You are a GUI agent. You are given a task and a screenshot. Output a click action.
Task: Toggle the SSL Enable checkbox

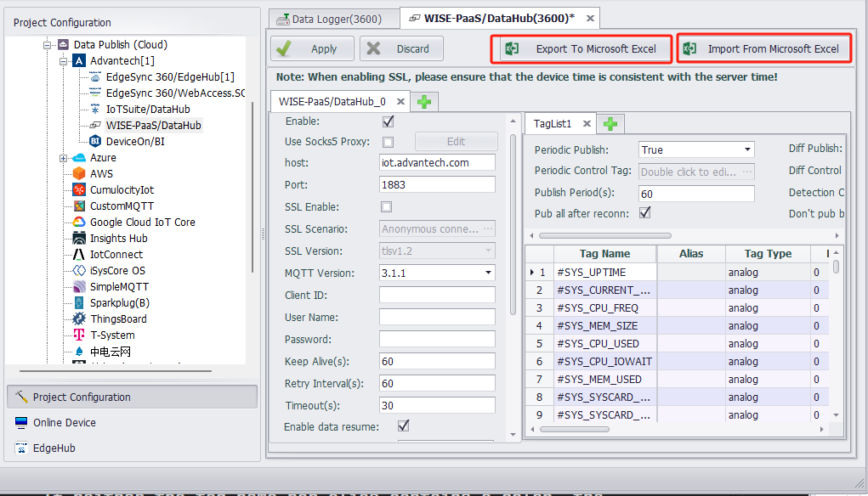point(387,206)
